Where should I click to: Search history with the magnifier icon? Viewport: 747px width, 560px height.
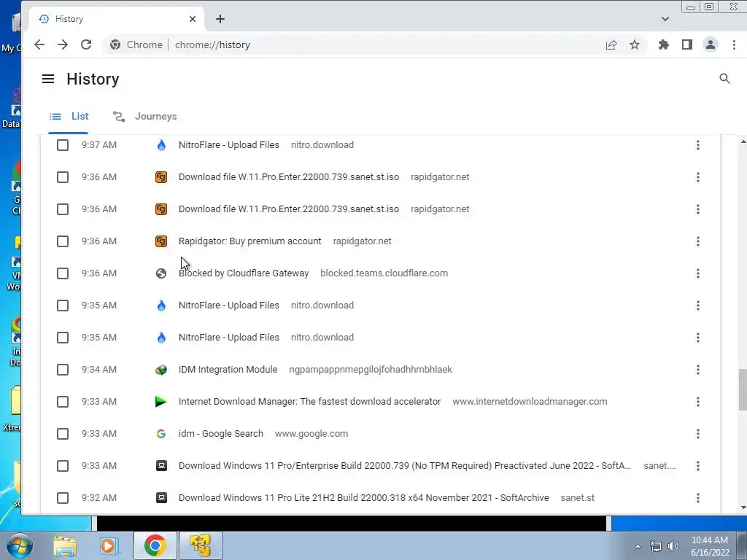pos(724,79)
